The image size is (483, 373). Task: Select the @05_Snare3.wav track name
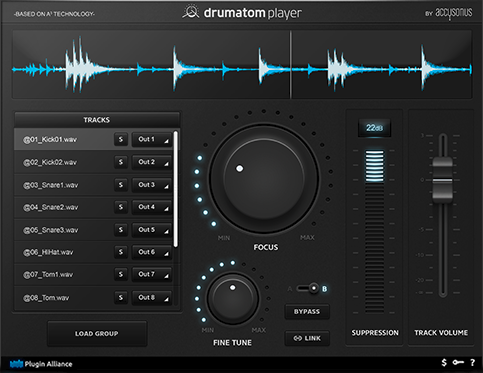click(50, 230)
